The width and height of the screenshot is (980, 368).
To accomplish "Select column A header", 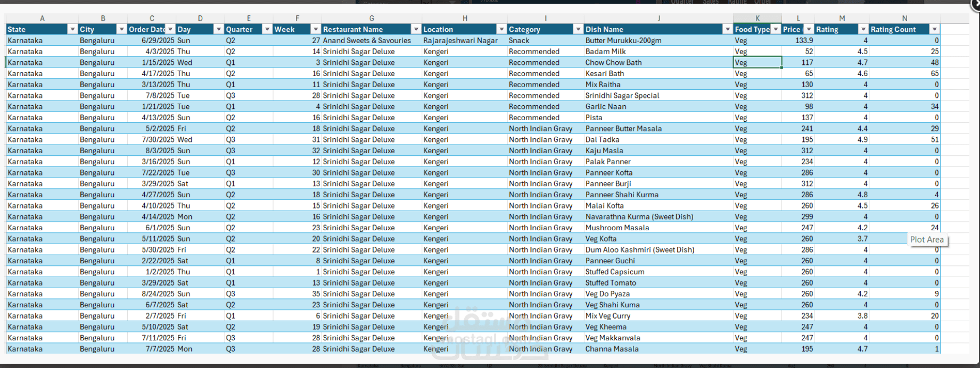I will tap(42, 19).
